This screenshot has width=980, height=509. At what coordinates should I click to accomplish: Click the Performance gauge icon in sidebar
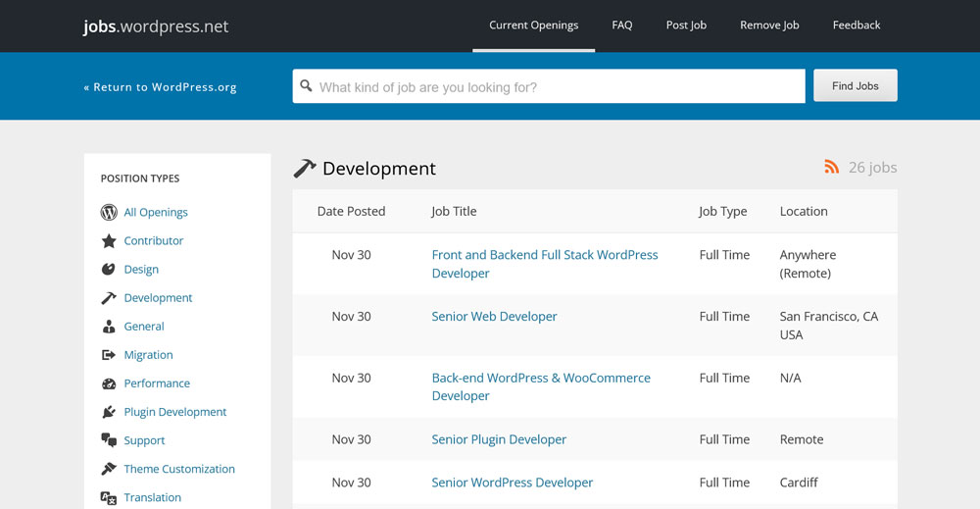click(x=109, y=383)
